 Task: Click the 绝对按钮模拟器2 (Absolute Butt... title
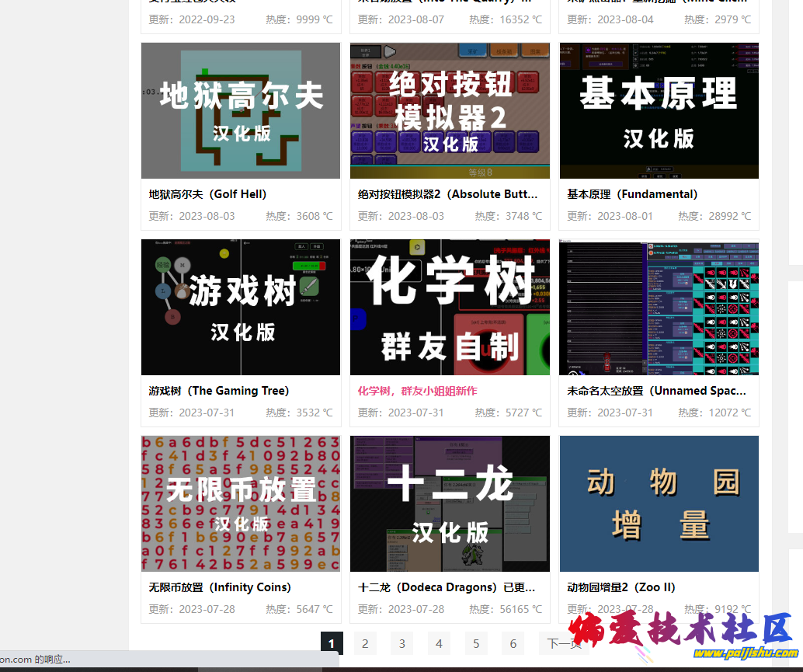point(447,194)
